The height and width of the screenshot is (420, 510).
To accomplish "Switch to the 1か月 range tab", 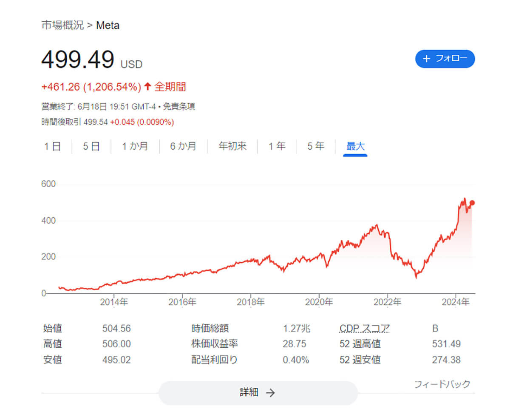I will (x=135, y=147).
